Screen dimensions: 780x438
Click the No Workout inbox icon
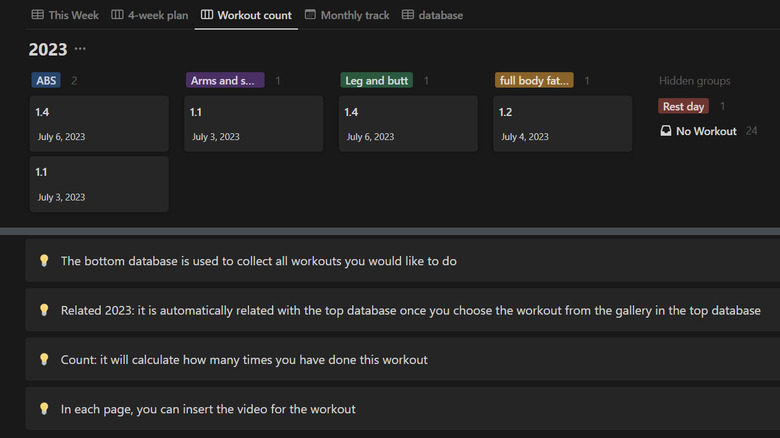666,131
